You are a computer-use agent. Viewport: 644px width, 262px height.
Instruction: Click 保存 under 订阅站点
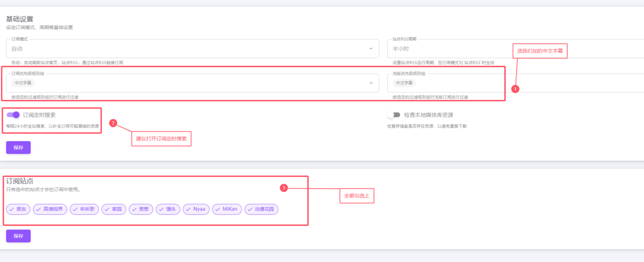(x=18, y=236)
